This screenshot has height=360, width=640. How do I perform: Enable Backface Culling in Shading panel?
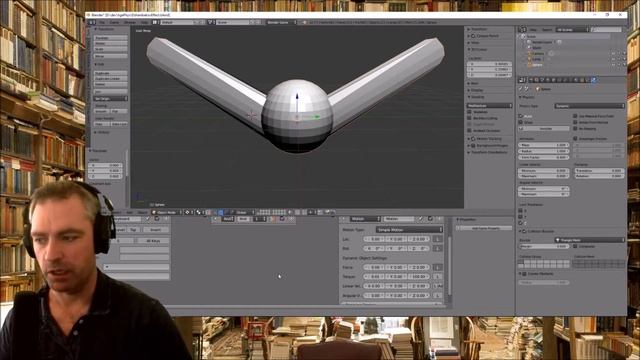[x=469, y=118]
